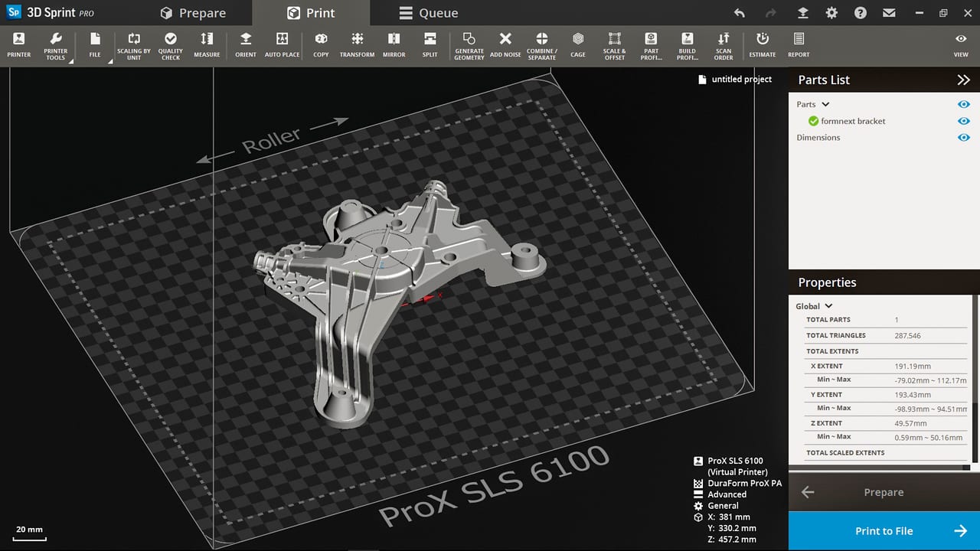The image size is (980, 551).
Task: Click the General settings label
Action: pos(723,506)
